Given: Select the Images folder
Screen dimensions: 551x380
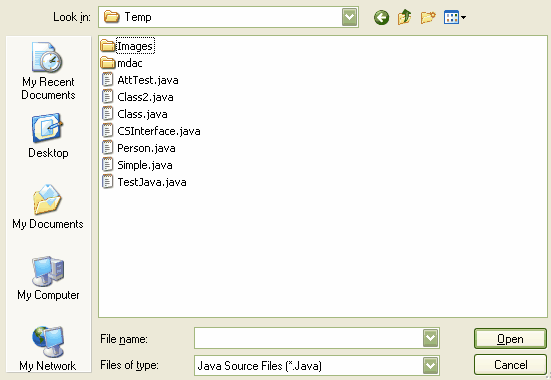Looking at the screenshot, I should pyautogui.click(x=127, y=46).
